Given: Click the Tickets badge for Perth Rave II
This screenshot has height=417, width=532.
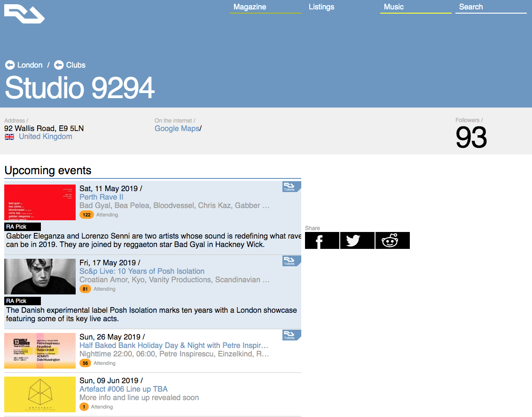Looking at the screenshot, I should coord(291,187).
